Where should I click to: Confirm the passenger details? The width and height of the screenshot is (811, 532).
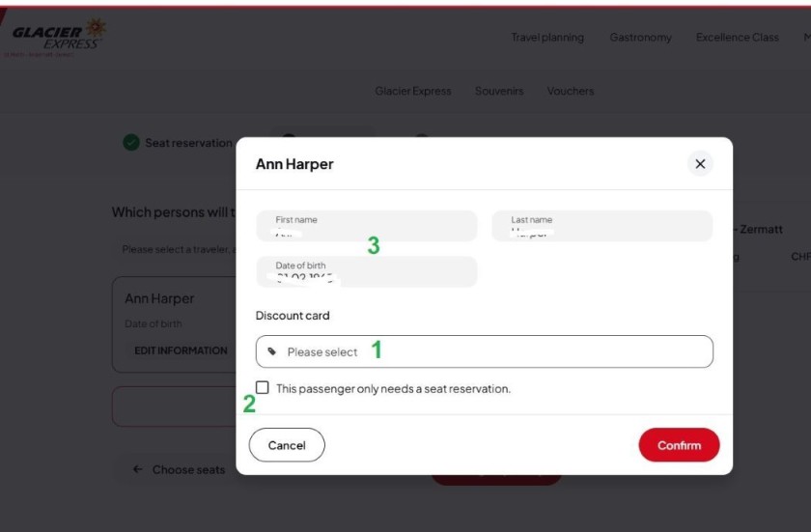pos(679,445)
